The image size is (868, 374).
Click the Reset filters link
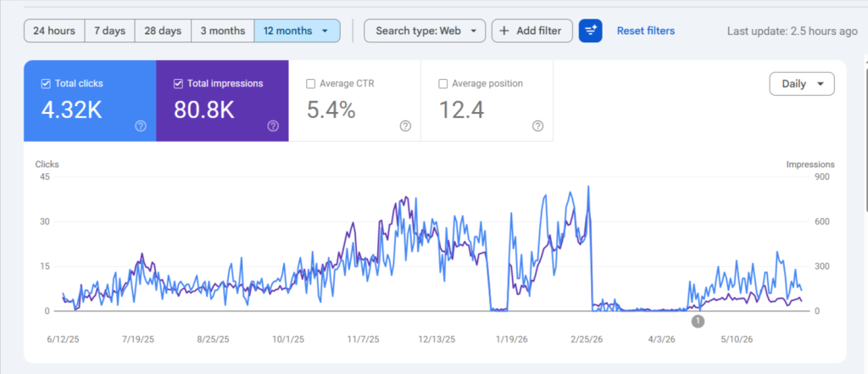646,31
